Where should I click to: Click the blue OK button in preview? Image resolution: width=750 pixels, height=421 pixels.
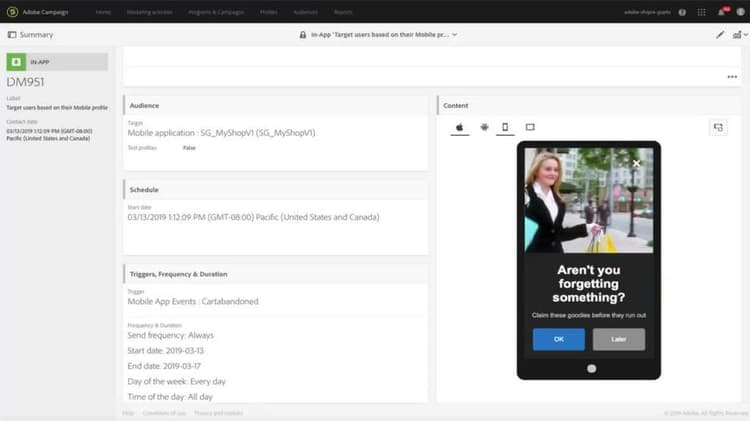tap(559, 339)
